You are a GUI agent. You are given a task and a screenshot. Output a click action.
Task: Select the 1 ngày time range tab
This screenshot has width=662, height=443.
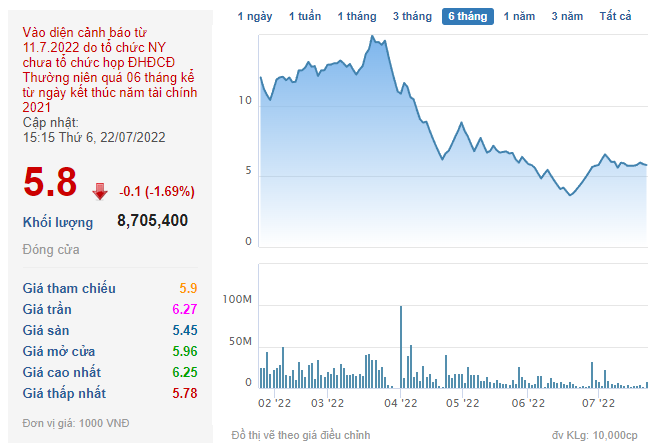255,17
